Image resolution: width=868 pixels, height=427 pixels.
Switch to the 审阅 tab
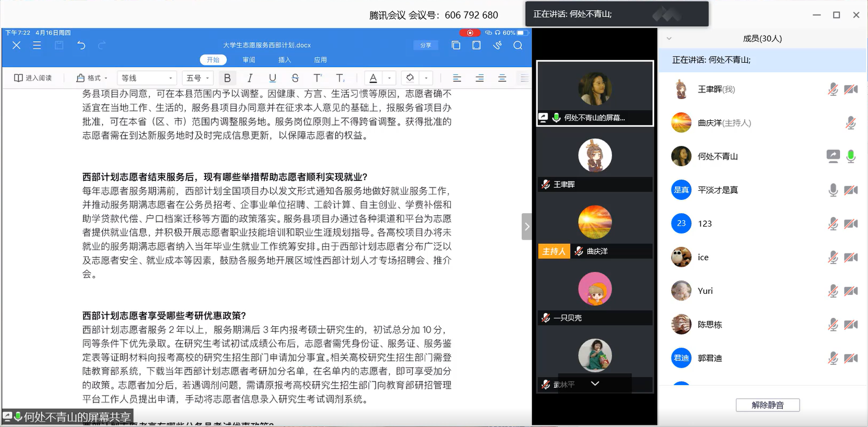[249, 60]
